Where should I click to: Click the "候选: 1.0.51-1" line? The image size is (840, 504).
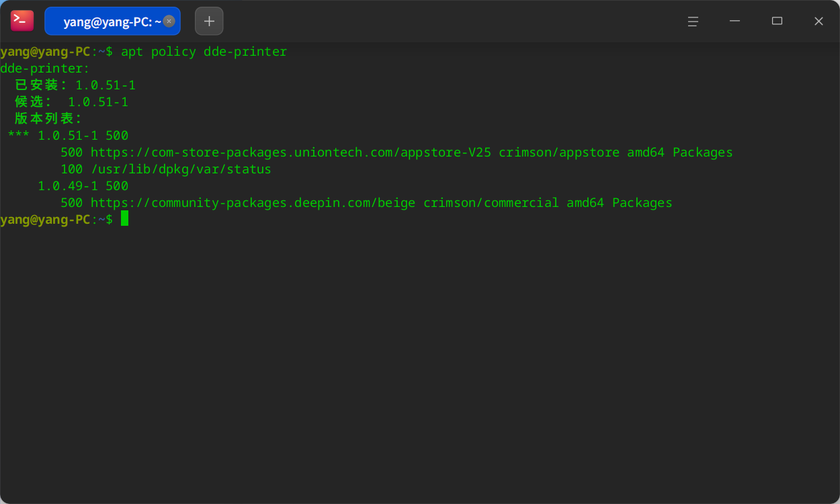point(71,102)
